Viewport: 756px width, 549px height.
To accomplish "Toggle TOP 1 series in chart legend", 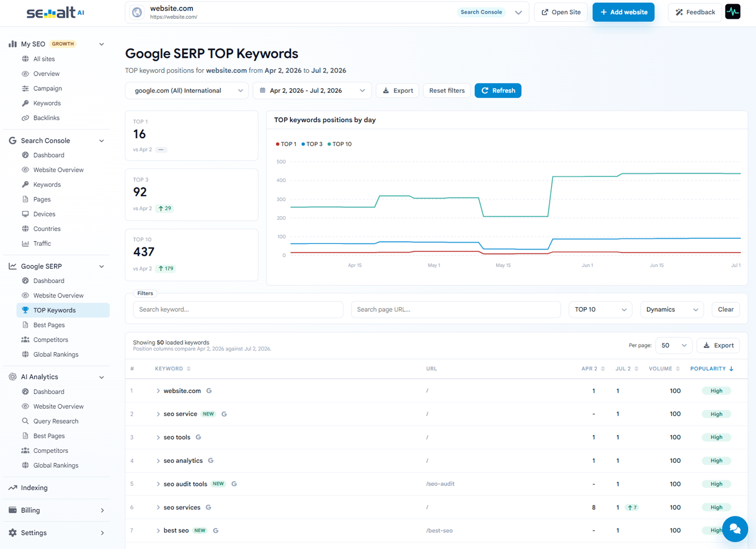I will click(286, 144).
